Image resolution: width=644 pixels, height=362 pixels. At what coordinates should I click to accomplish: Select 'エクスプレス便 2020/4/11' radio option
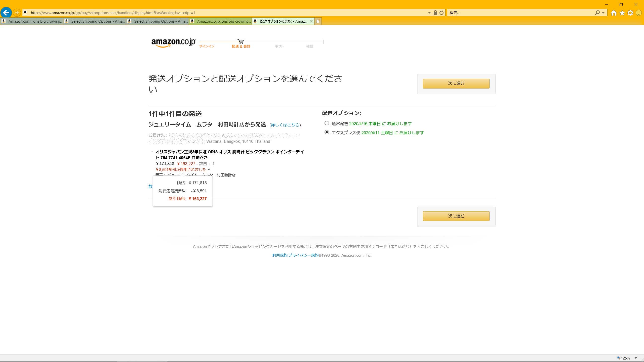[x=327, y=132]
